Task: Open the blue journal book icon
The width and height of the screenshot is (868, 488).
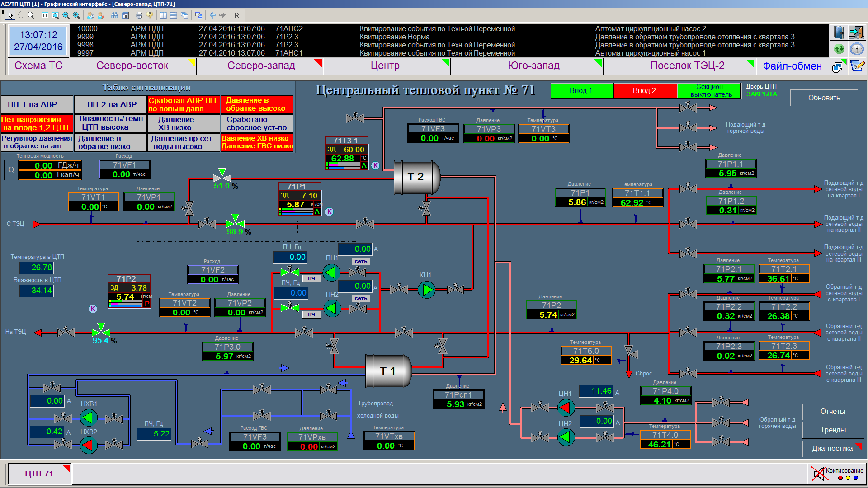Action: (x=839, y=33)
